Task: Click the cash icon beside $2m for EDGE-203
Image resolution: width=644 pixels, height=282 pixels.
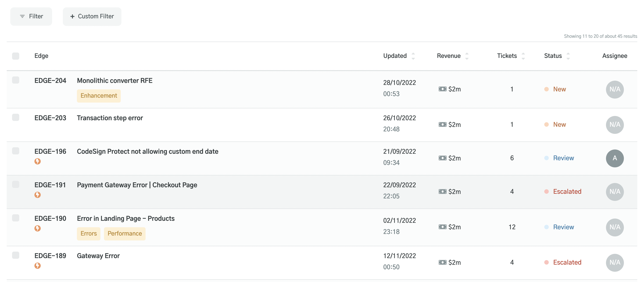Action: (443, 124)
